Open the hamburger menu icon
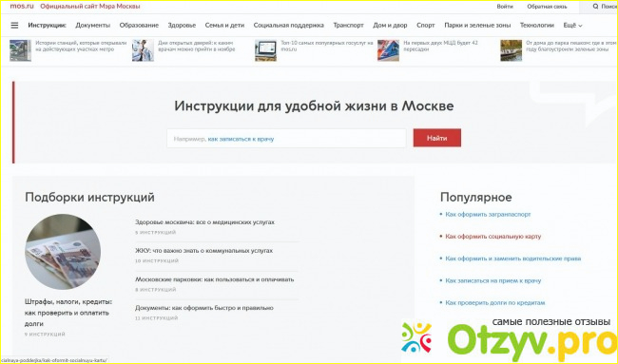The width and height of the screenshot is (618, 364). pyautogui.click(x=14, y=26)
